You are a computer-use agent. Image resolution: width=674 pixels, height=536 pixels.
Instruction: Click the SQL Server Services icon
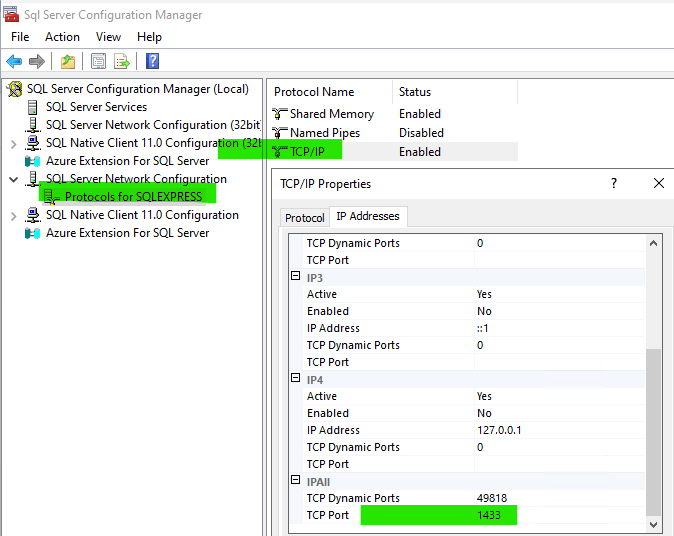[x=32, y=107]
